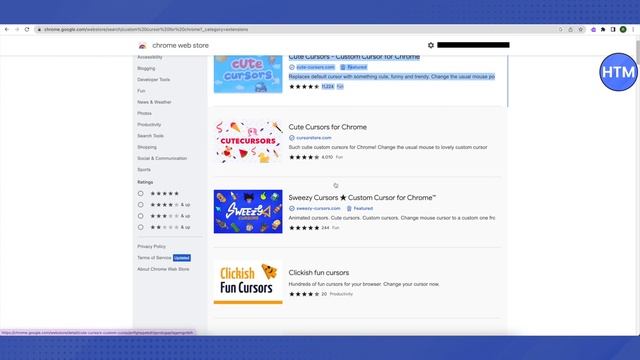640x360 pixels.
Task: Open the Clickish Fun Cursors thumbnail
Action: pyautogui.click(x=248, y=282)
